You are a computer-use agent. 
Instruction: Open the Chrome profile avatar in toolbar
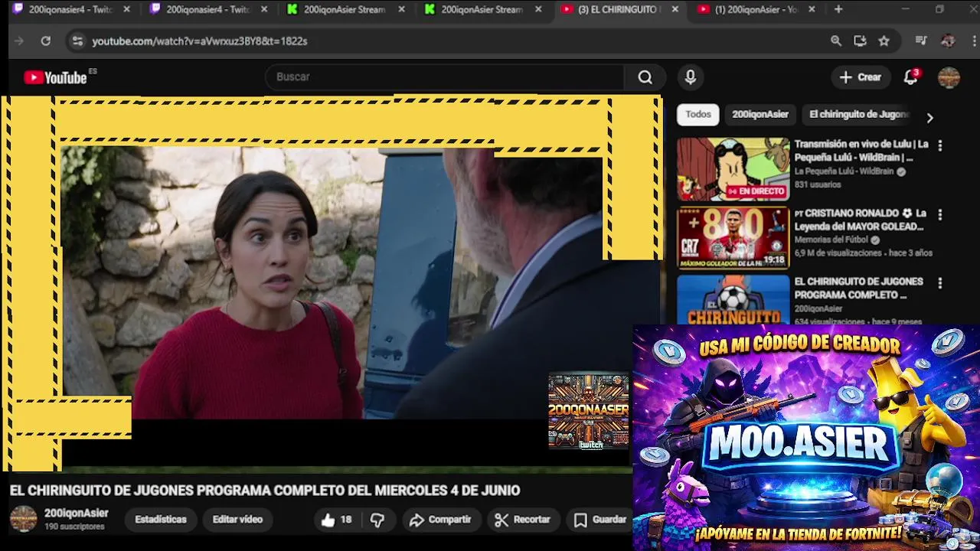(948, 41)
